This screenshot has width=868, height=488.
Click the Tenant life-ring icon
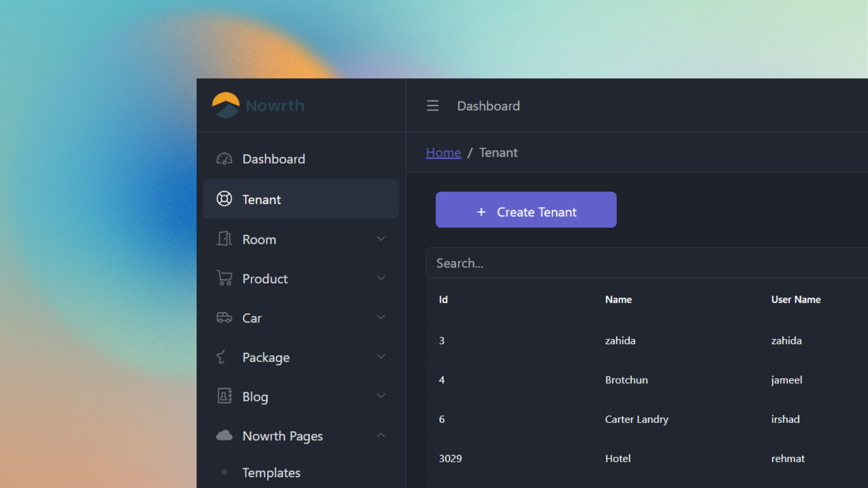(224, 199)
